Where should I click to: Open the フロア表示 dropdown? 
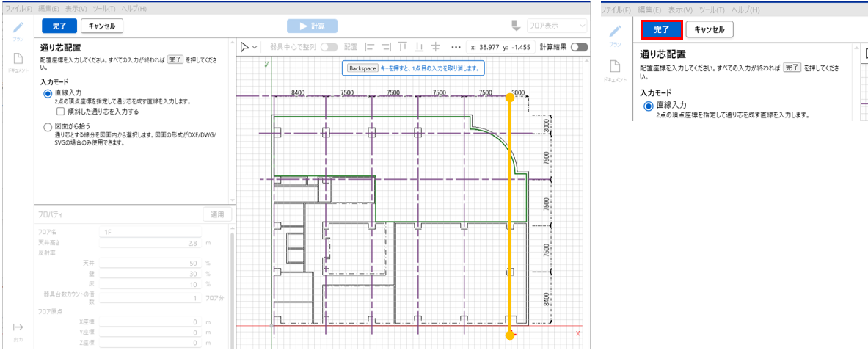[557, 26]
